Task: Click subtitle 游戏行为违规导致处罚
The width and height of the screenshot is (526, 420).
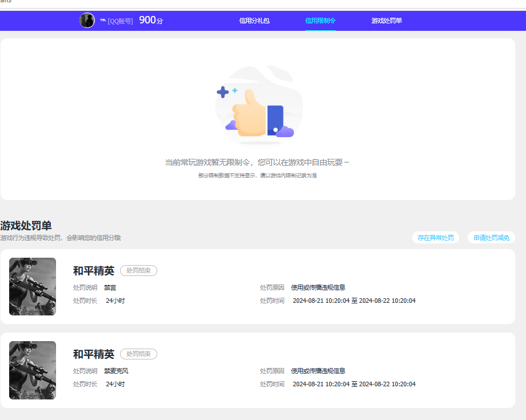Action: 30,238
